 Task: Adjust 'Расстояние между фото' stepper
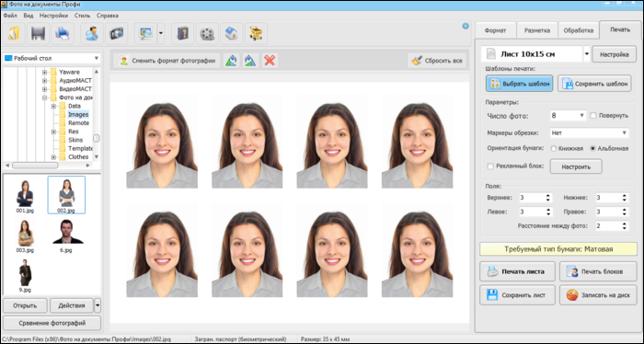pos(625,225)
